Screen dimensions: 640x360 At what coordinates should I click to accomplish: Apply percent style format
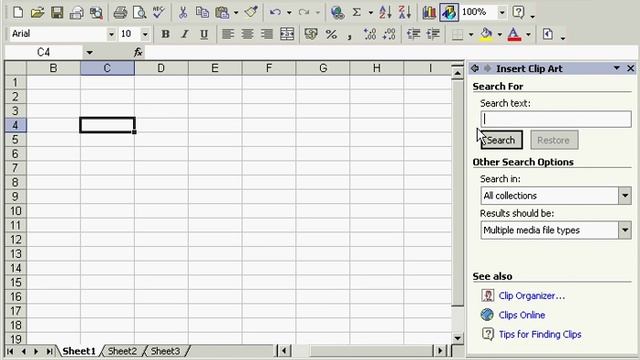pyautogui.click(x=331, y=34)
